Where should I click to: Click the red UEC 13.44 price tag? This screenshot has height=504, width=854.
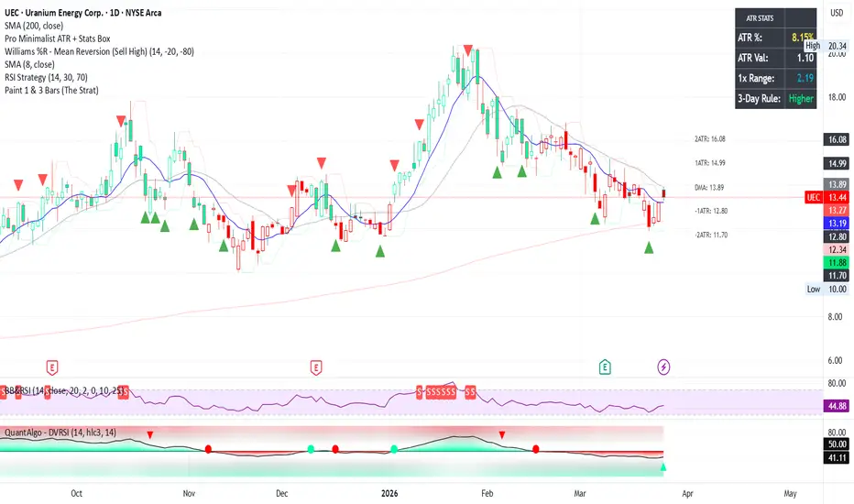click(827, 197)
